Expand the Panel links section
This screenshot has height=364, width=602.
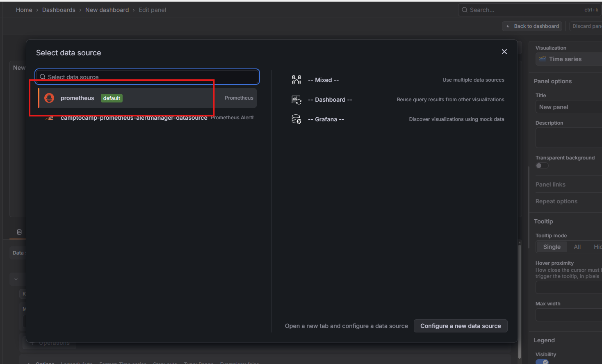[550, 184]
